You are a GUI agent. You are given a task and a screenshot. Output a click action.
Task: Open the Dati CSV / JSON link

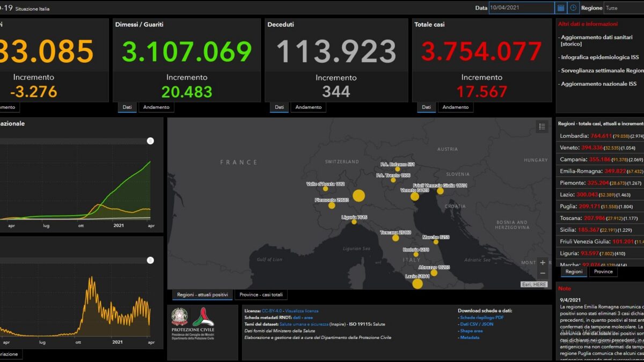tap(477, 324)
